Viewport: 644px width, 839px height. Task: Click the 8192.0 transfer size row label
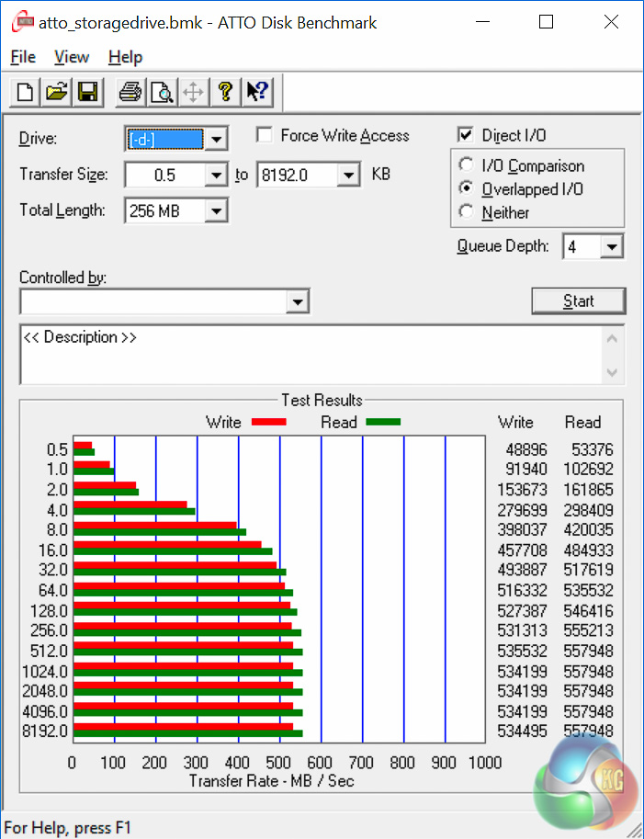pyautogui.click(x=45, y=731)
